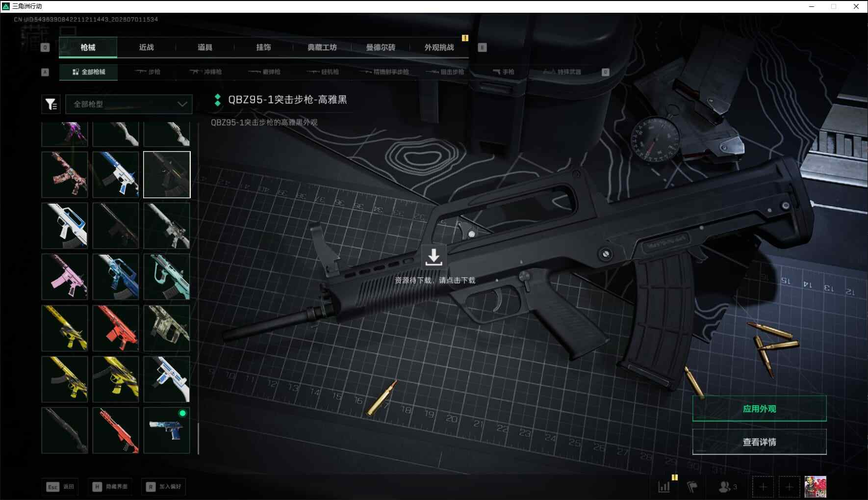The height and width of the screenshot is (500, 868).
Task: Select the white and blue bullpup rifle thumbnail
Action: 65,226
